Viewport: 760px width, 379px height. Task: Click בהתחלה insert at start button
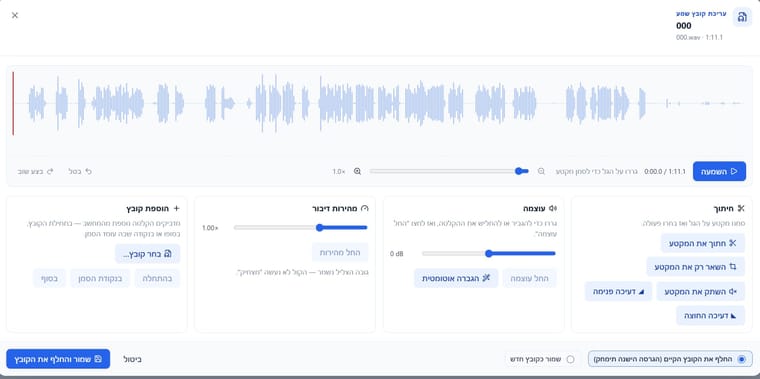pyautogui.click(x=157, y=278)
